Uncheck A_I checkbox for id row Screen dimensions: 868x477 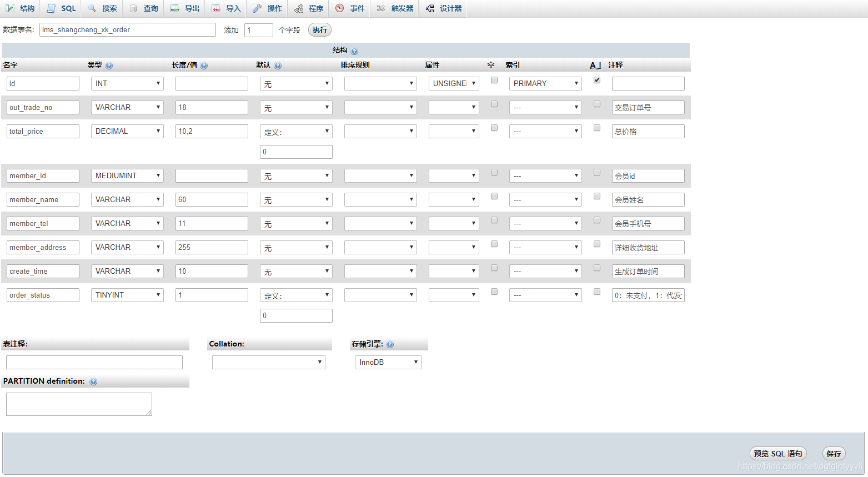tap(597, 80)
